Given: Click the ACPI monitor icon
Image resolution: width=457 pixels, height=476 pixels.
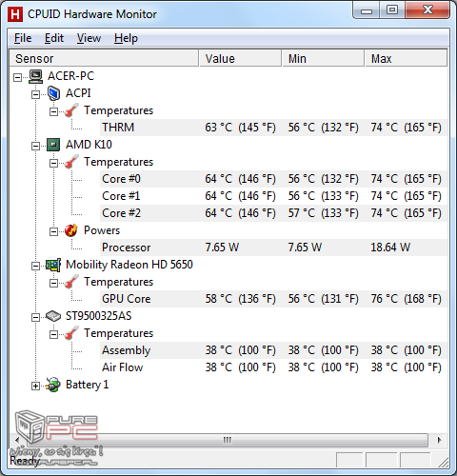Looking at the screenshot, I should (x=53, y=93).
